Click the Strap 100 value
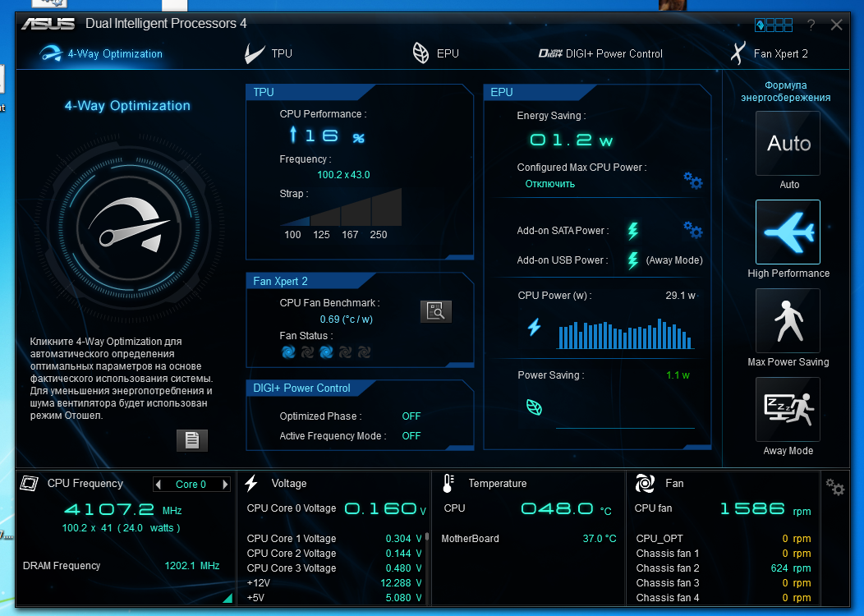This screenshot has height=616, width=864. (292, 235)
